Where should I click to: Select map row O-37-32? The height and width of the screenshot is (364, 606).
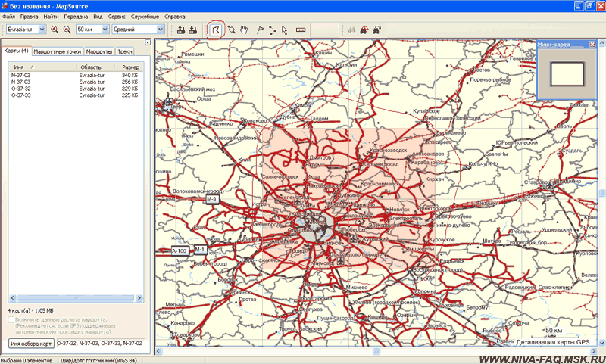[x=74, y=89]
